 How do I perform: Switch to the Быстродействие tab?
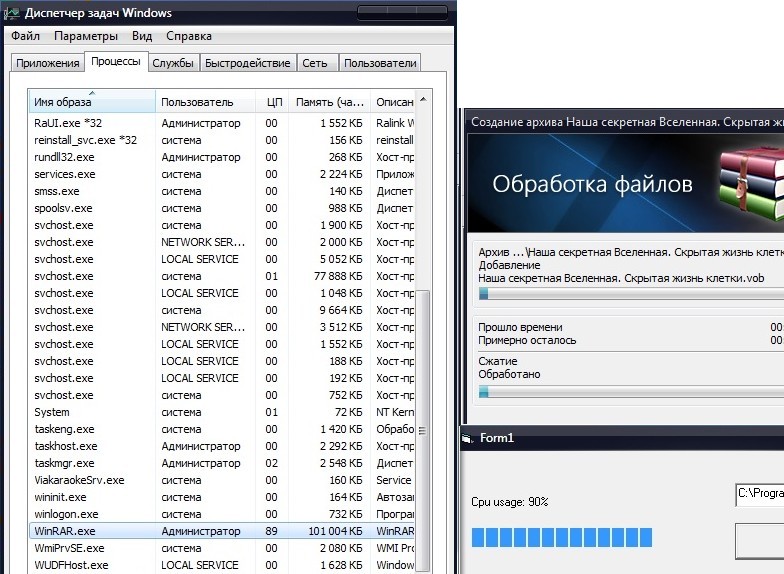248,63
